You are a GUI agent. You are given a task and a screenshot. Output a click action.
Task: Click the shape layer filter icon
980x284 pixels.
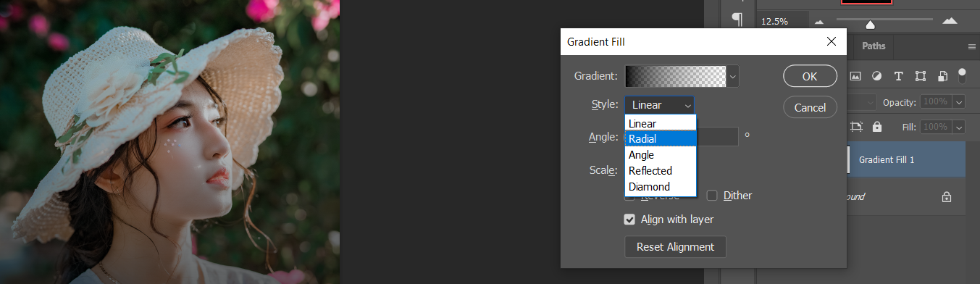(921, 76)
